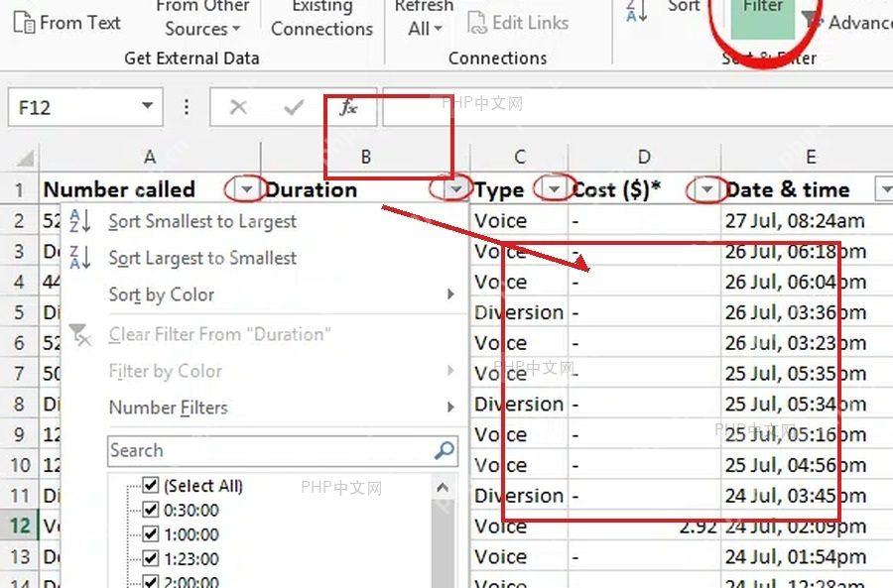The width and height of the screenshot is (893, 588).
Task: Open the Filter by Color submenu
Action: click(264, 371)
